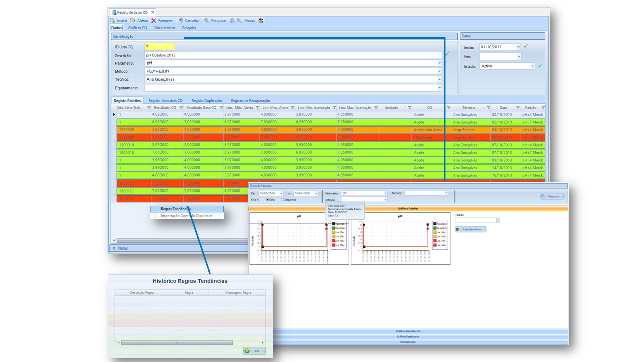The image size is (644, 362).
Task: Choose Importação Controlo Qualidade menu entry
Action: pyautogui.click(x=187, y=216)
